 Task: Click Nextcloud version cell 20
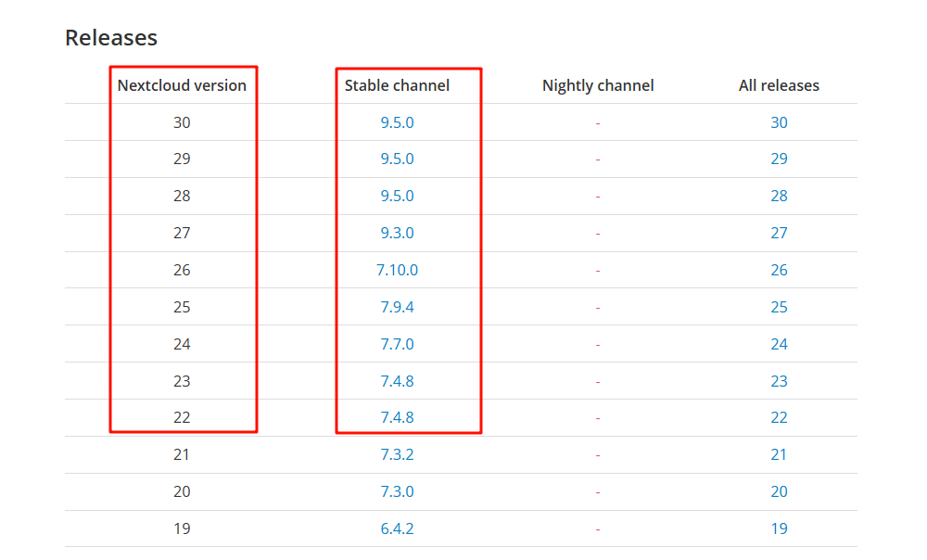click(x=182, y=491)
